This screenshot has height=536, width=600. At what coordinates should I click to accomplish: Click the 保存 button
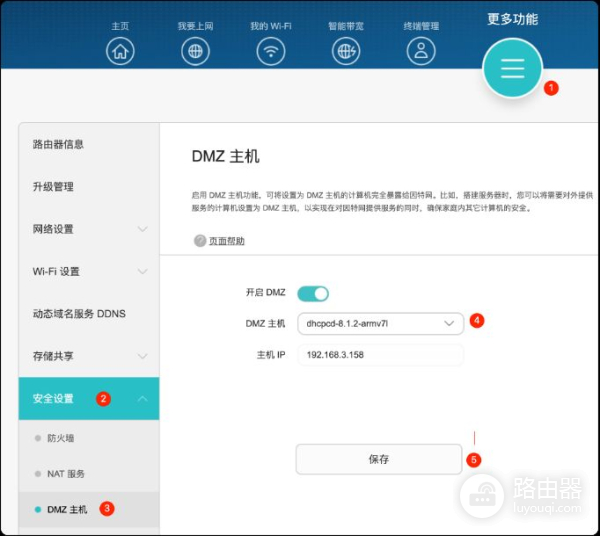tap(379, 459)
